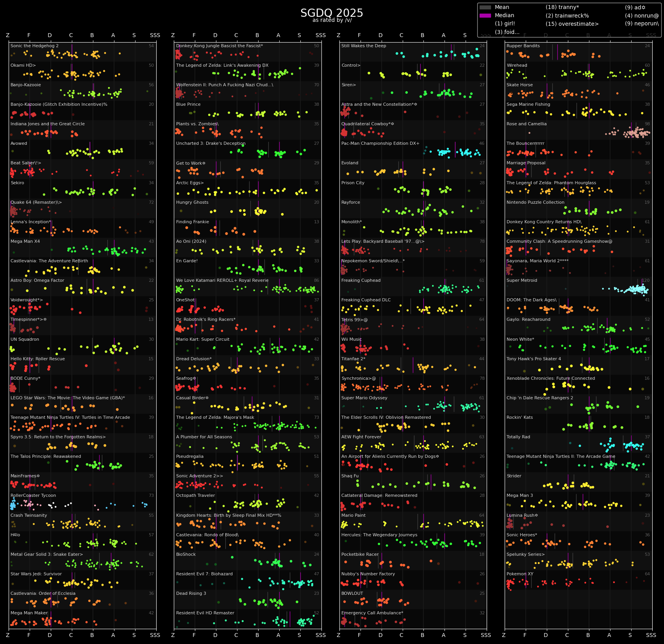Click 'The Legend of Zelda: Link's Awakening DX'
The image size is (664, 644).
click(x=222, y=66)
